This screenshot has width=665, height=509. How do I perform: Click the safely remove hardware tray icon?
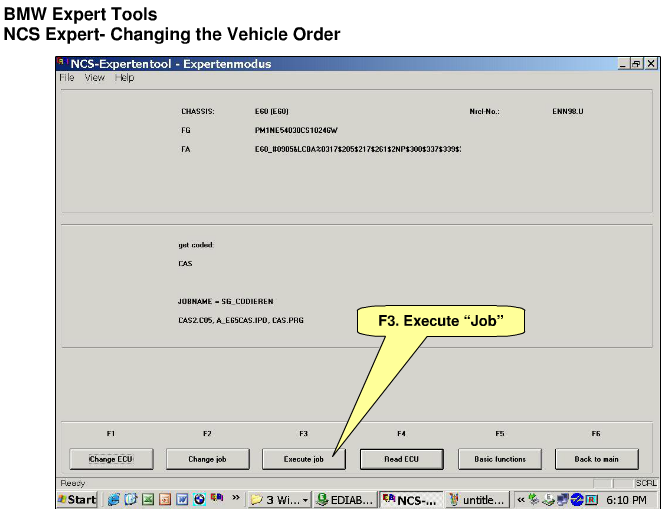(x=548, y=499)
